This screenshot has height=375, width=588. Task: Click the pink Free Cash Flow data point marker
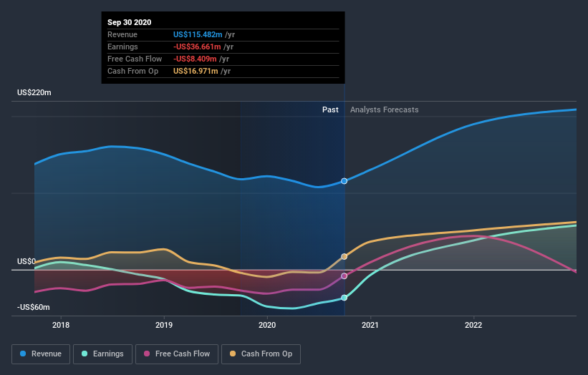[344, 276]
